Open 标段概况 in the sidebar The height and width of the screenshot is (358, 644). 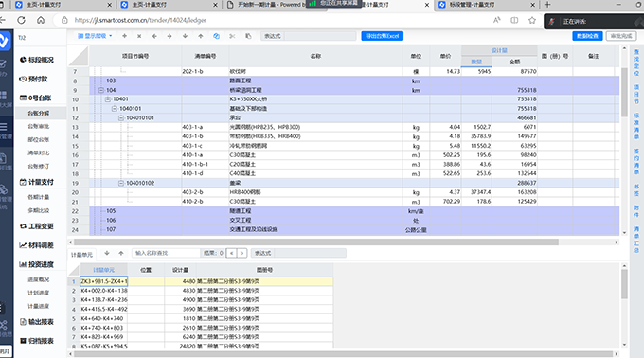(37, 60)
